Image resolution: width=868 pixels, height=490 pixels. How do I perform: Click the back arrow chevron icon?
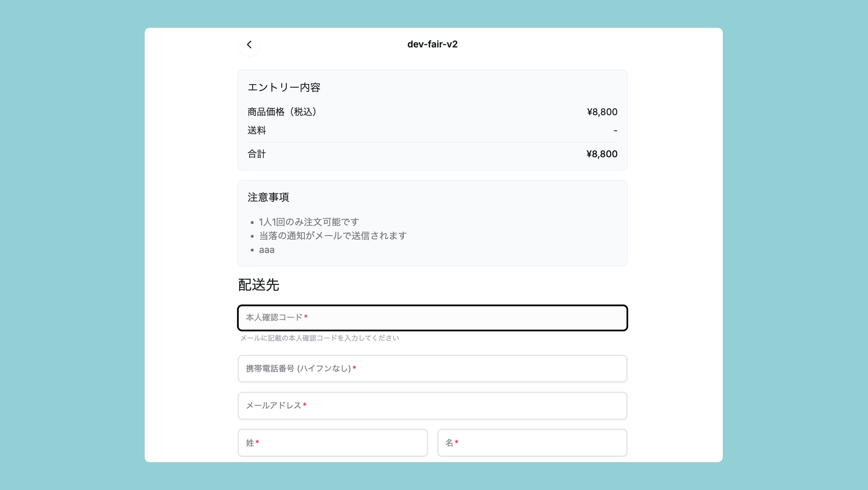(249, 45)
